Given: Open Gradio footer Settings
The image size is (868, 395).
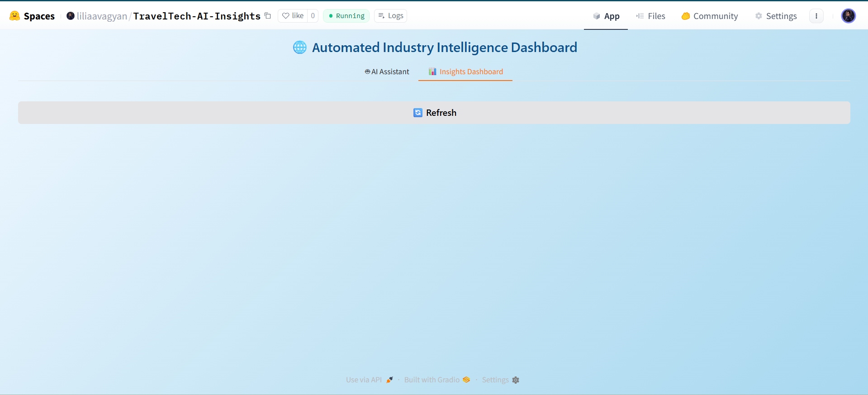Looking at the screenshot, I should point(501,380).
